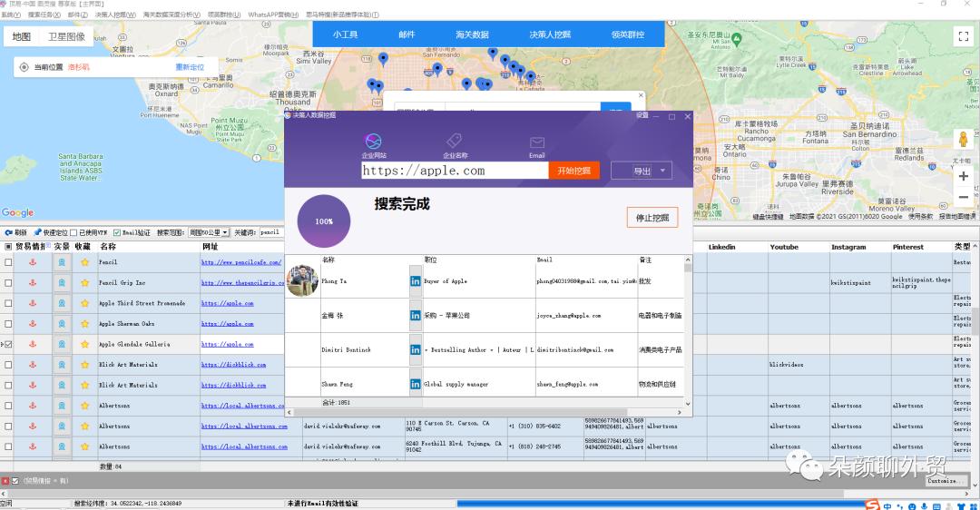Uncheck Apple Glendale Galleria row checkbox
Image resolution: width=980 pixels, height=510 pixels.
click(8, 344)
